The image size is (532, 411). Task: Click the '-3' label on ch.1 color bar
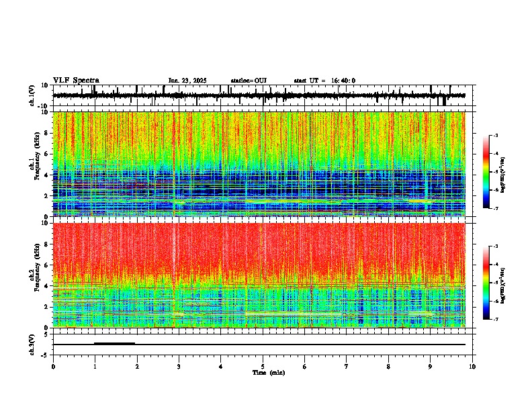(x=496, y=135)
